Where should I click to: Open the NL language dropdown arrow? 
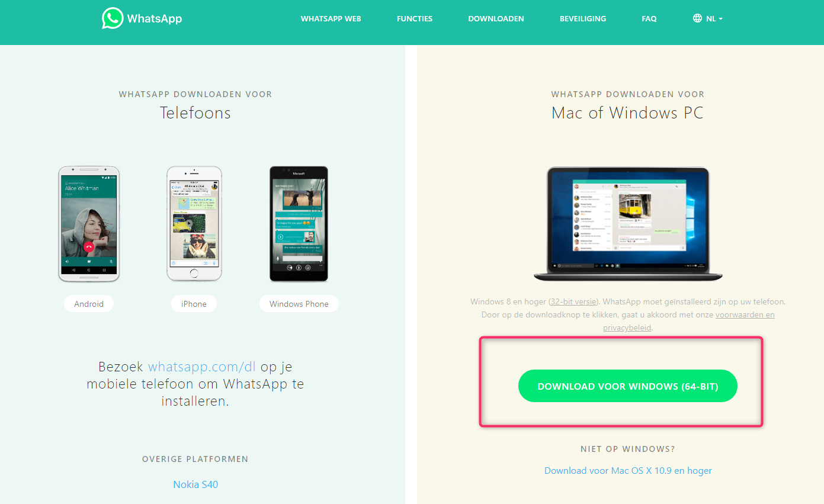(x=720, y=19)
